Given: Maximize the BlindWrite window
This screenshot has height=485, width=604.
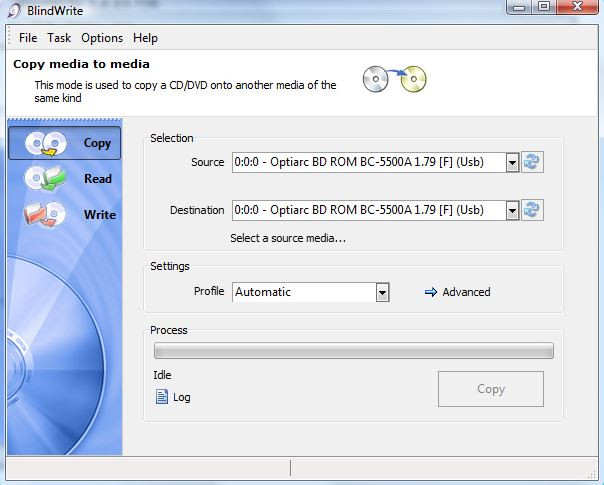Looking at the screenshot, I should click(x=544, y=7).
